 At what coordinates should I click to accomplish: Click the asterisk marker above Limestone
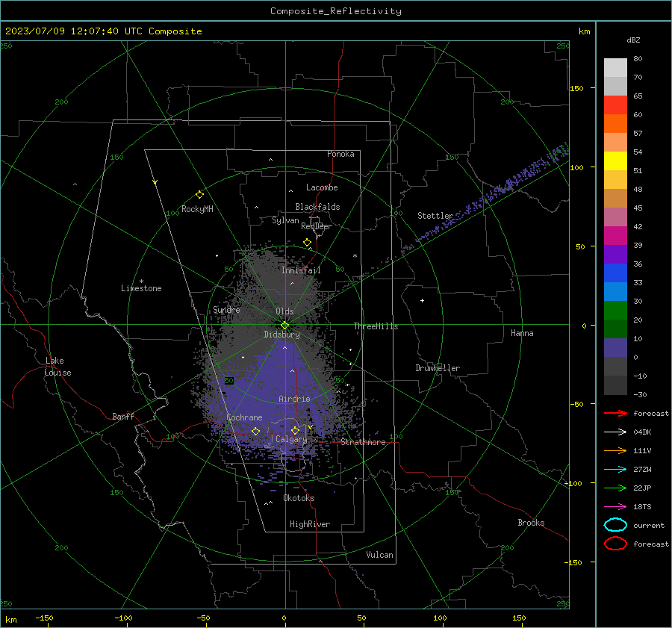(x=141, y=282)
